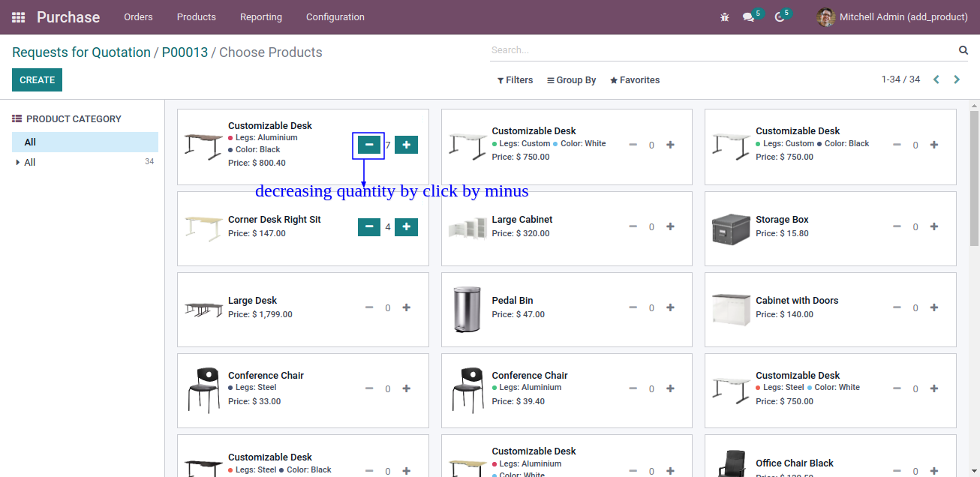Click the Large Desk price $ 1,799.00
Image resolution: width=980 pixels, height=477 pixels.
tap(260, 315)
